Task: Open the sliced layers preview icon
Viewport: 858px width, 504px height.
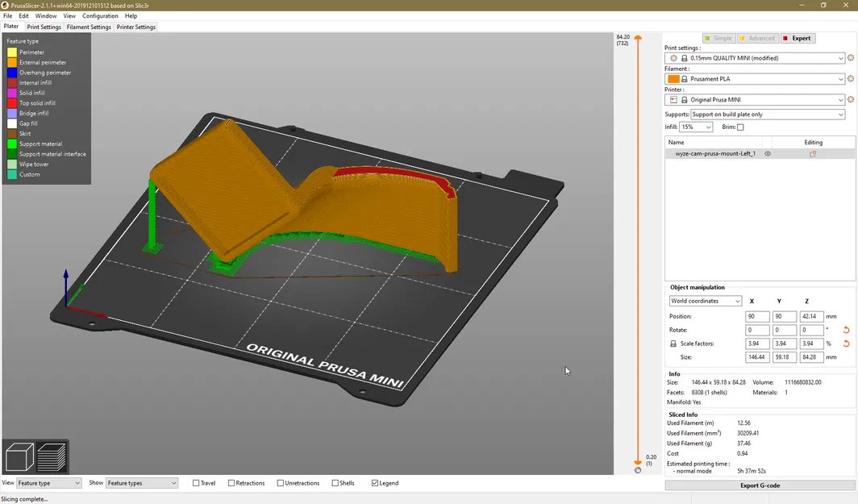Action: pyautogui.click(x=52, y=456)
